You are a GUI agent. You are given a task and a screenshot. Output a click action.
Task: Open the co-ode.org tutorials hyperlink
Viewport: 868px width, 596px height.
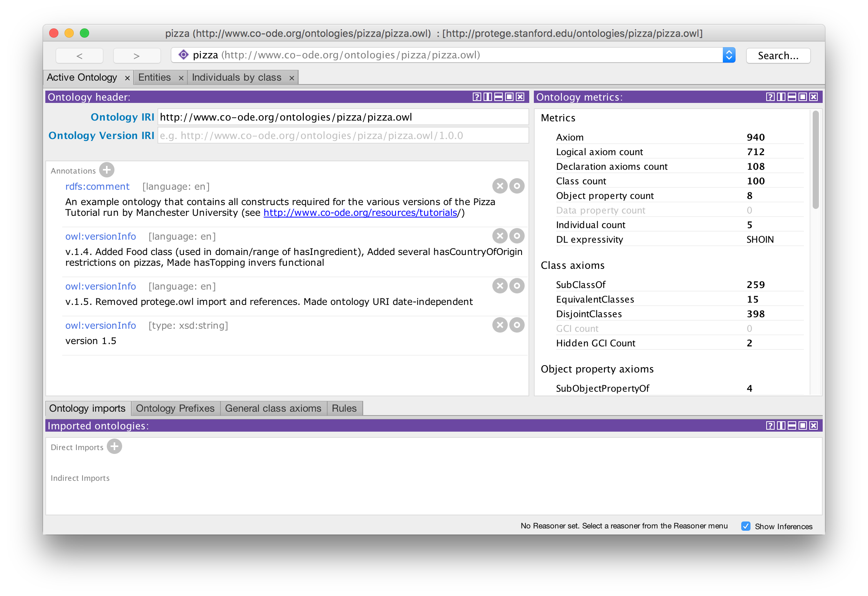(360, 213)
